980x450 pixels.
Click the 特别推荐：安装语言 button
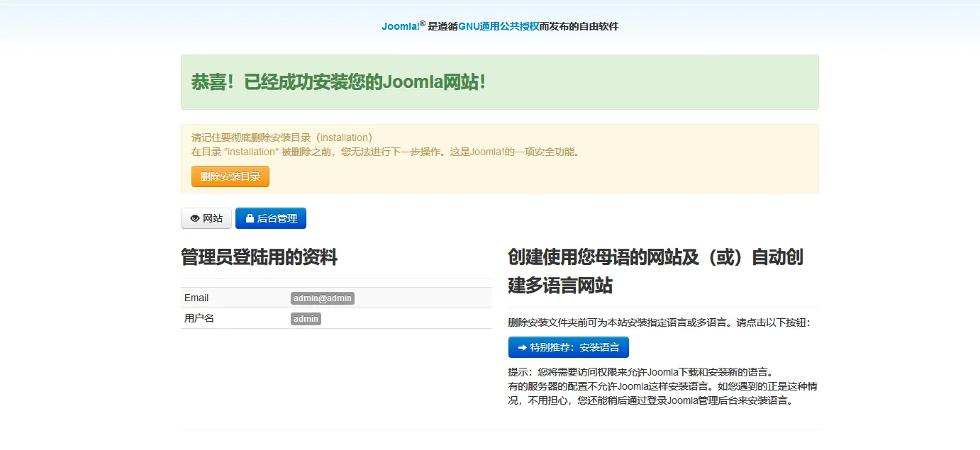[x=568, y=348]
